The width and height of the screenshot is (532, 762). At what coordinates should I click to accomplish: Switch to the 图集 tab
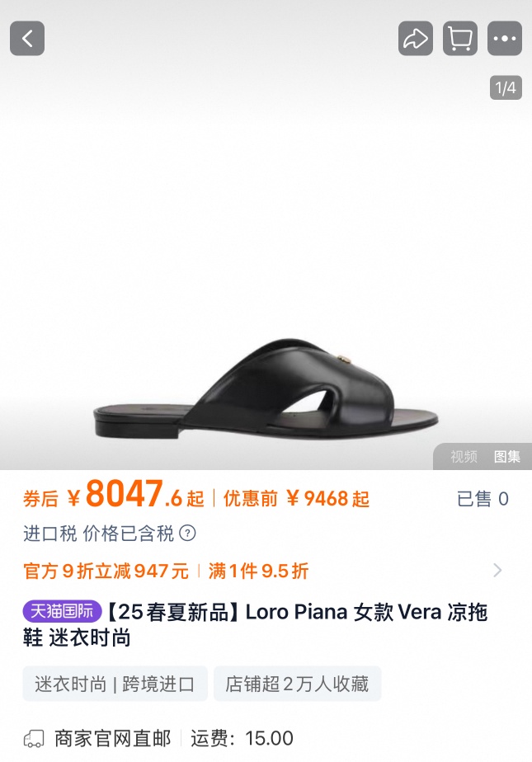point(506,456)
